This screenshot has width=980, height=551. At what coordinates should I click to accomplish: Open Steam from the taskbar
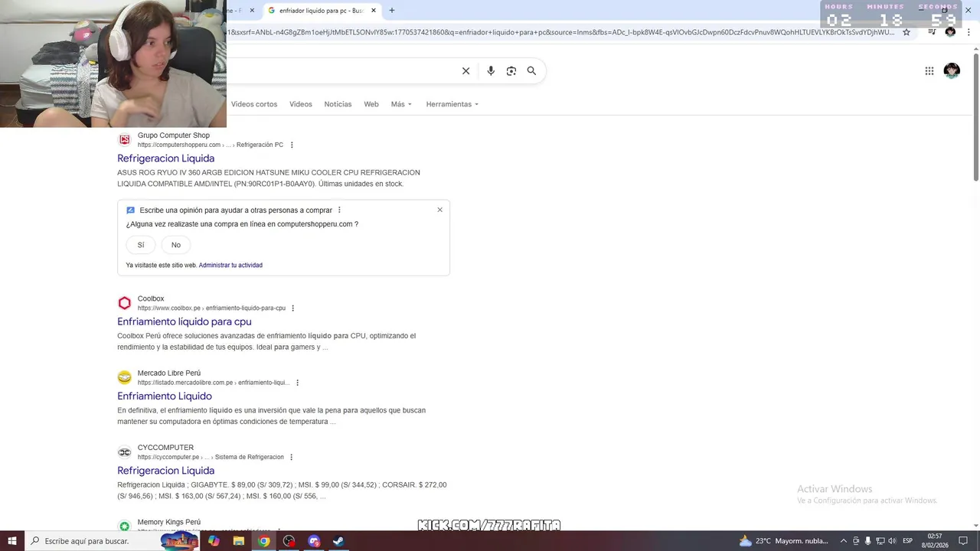tap(338, 541)
